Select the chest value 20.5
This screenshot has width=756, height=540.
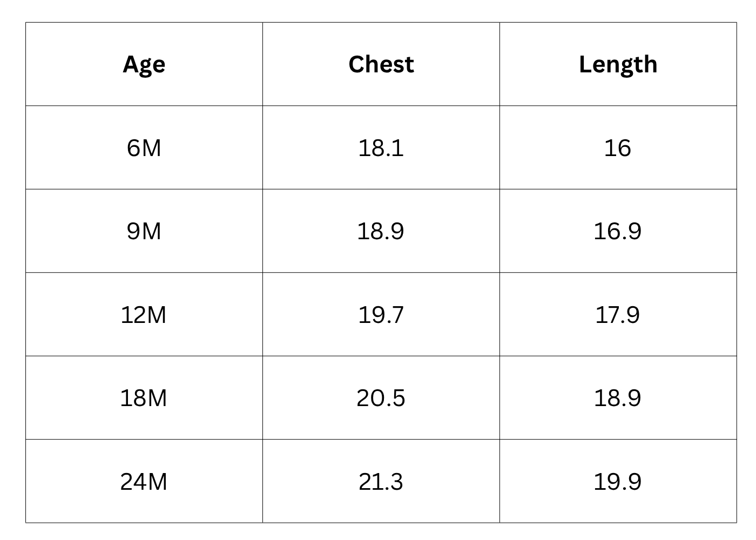pyautogui.click(x=381, y=398)
